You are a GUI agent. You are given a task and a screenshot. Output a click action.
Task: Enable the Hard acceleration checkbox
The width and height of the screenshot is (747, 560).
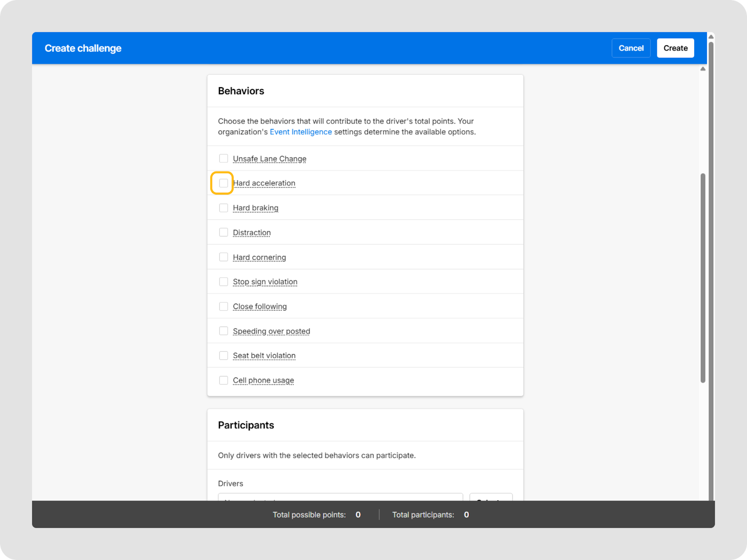(x=224, y=183)
